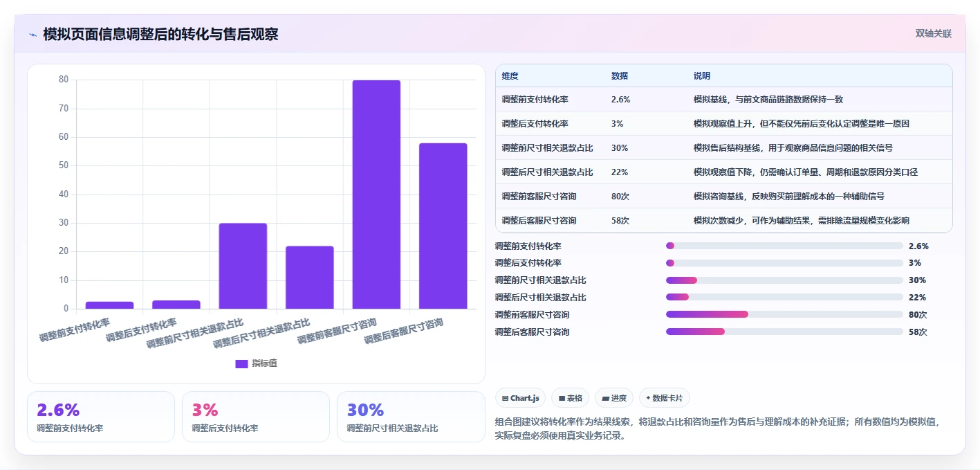
Task: Click the 进度 tag chip
Action: click(x=614, y=398)
